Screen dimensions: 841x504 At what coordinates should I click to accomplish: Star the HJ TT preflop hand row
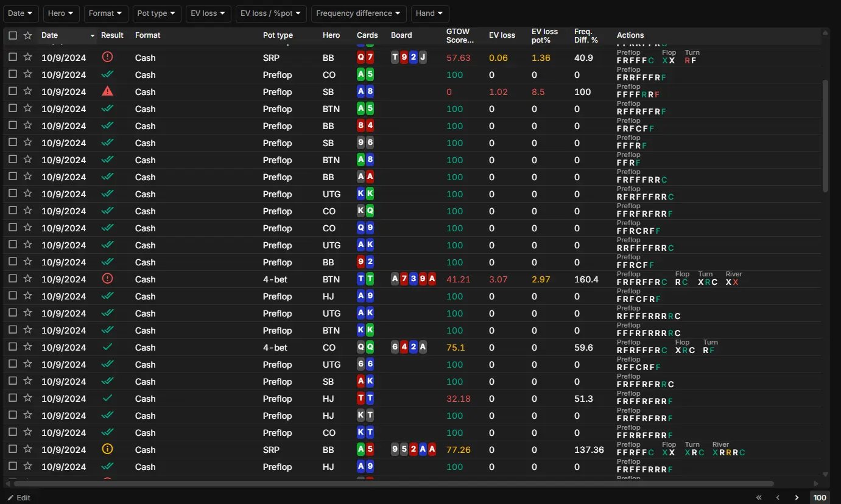pyautogui.click(x=27, y=398)
